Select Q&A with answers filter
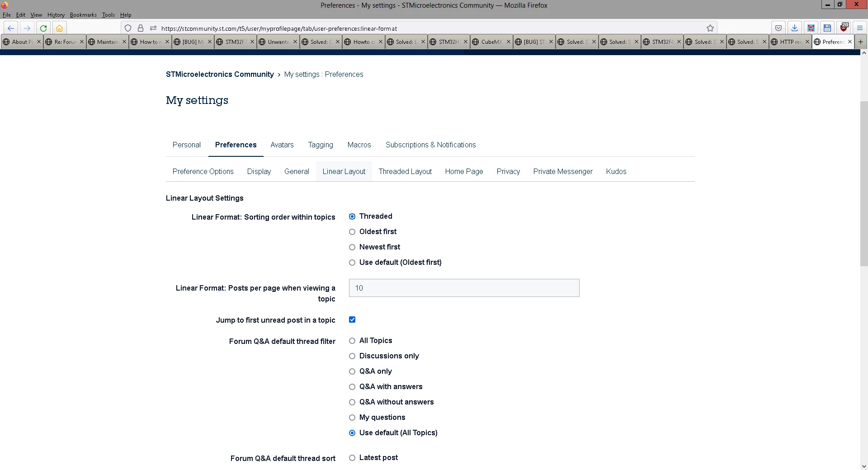 click(x=352, y=387)
